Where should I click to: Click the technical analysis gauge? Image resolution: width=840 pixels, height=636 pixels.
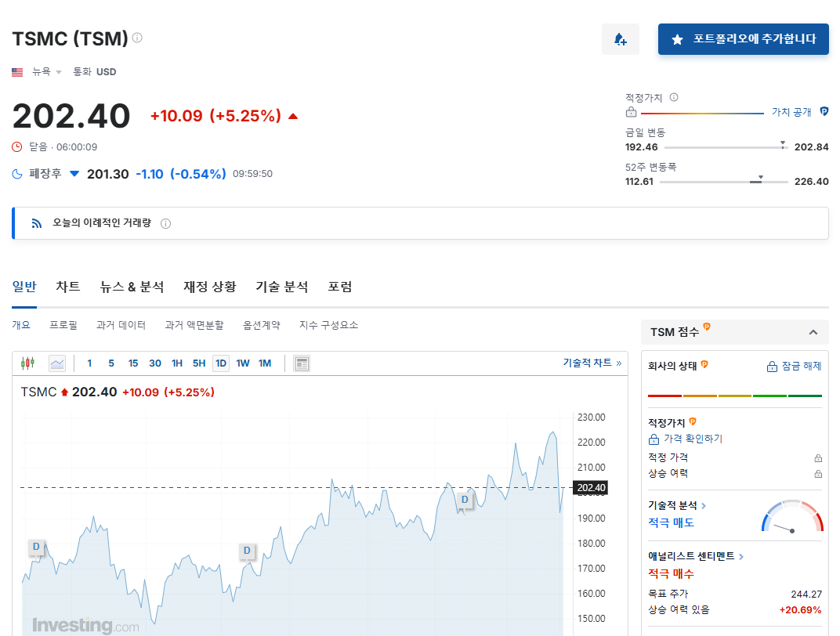(791, 517)
